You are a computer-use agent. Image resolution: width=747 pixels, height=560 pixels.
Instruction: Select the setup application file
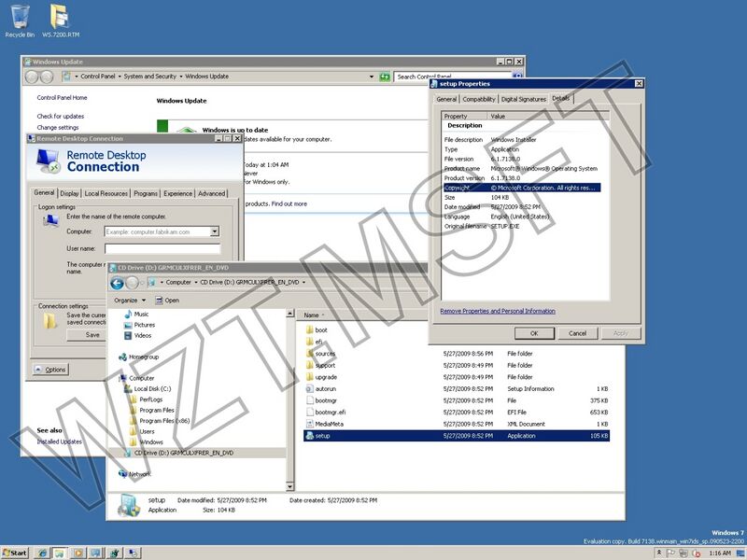(x=457, y=436)
